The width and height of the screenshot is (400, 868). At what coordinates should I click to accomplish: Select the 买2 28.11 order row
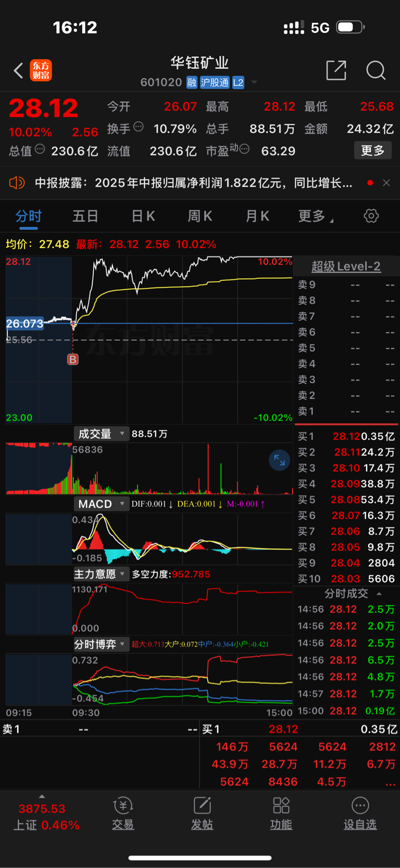346,452
